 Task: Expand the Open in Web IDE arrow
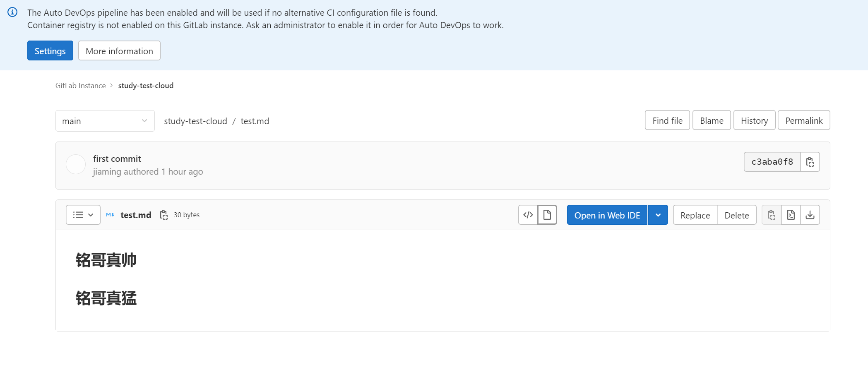click(x=658, y=215)
